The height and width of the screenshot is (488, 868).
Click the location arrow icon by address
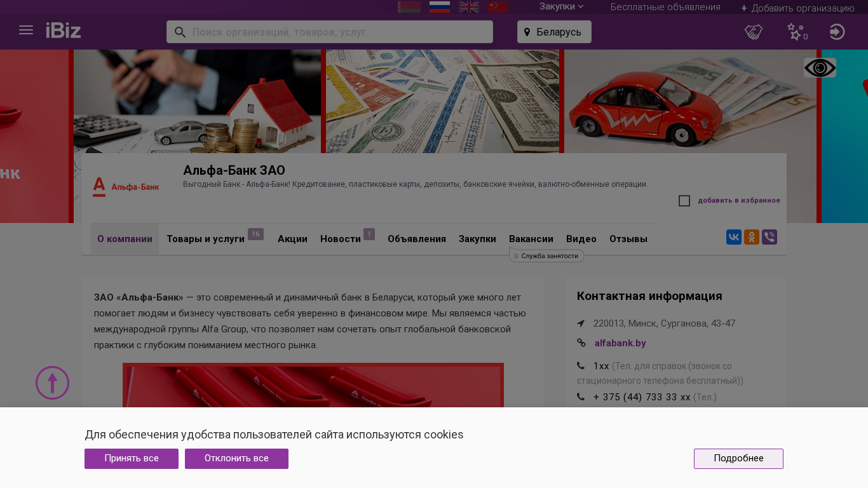click(581, 323)
